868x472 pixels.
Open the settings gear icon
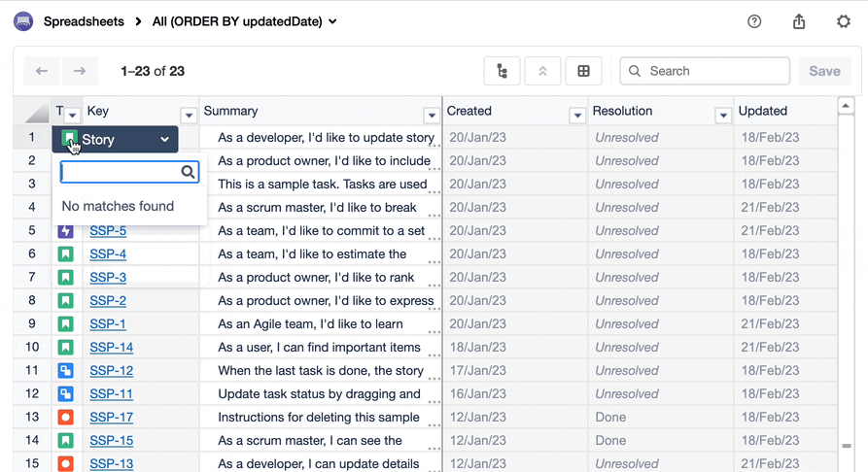tap(844, 21)
